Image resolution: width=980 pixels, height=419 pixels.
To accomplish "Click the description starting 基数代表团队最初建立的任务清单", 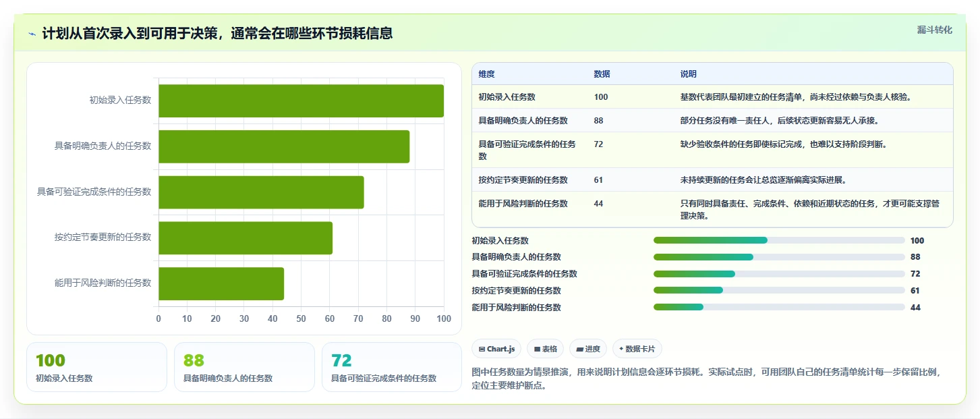I will (x=796, y=97).
